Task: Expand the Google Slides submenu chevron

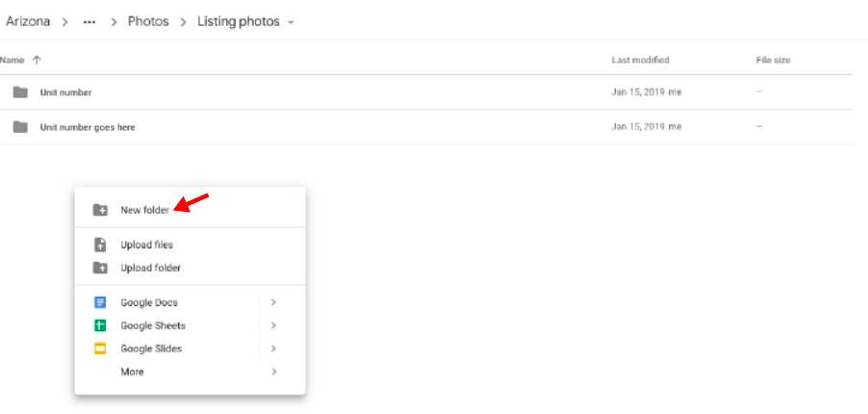Action: pyautogui.click(x=273, y=349)
